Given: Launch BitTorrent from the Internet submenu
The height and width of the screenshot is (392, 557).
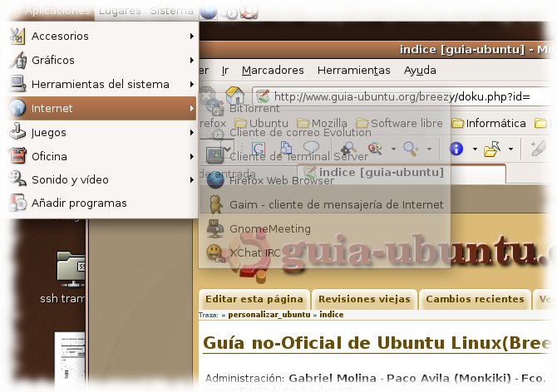Looking at the screenshot, I should point(254,108).
